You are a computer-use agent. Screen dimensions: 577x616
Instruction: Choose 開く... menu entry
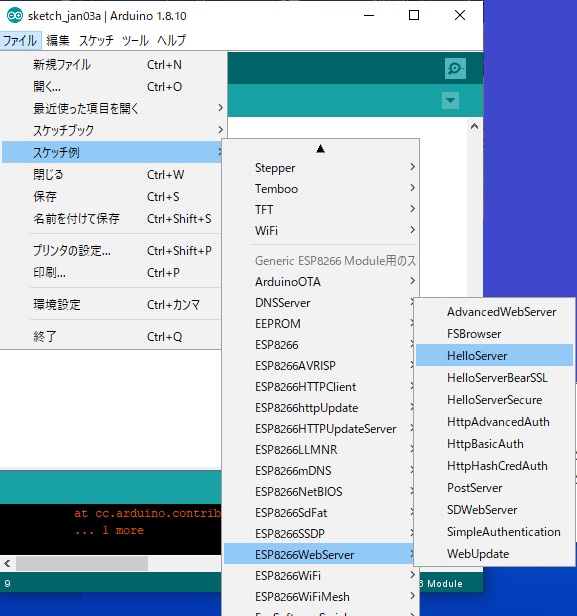114,87
